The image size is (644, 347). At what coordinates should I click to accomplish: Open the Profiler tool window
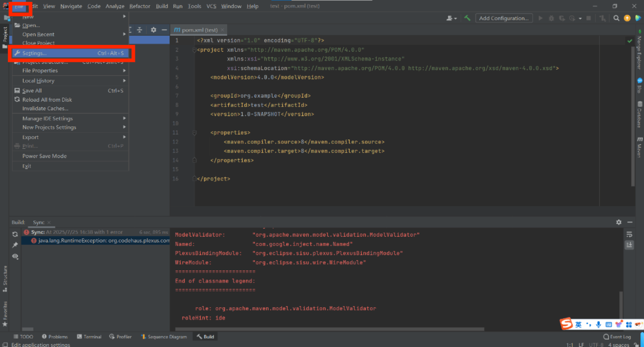click(x=120, y=337)
